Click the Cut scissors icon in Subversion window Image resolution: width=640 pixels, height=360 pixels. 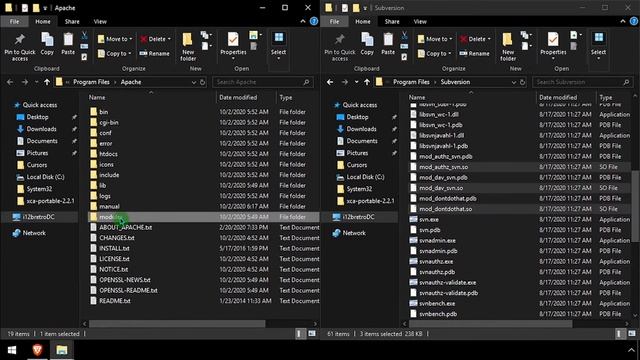[x=404, y=36]
